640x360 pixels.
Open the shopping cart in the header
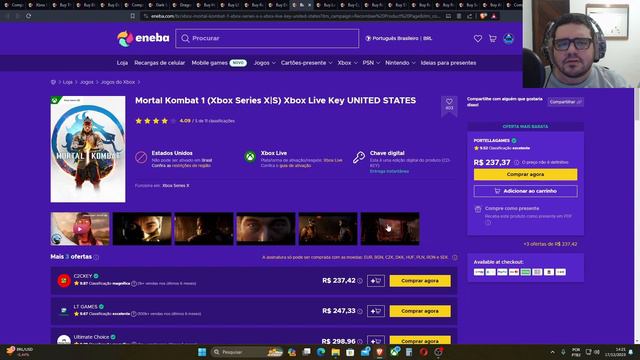493,39
